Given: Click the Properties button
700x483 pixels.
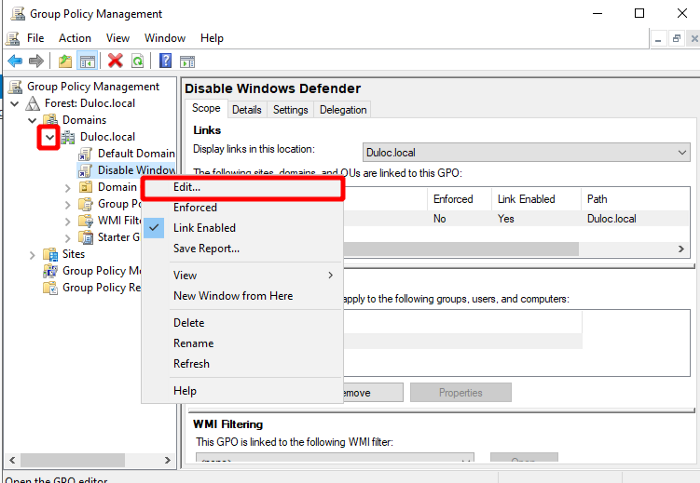Looking at the screenshot, I should 461,392.
